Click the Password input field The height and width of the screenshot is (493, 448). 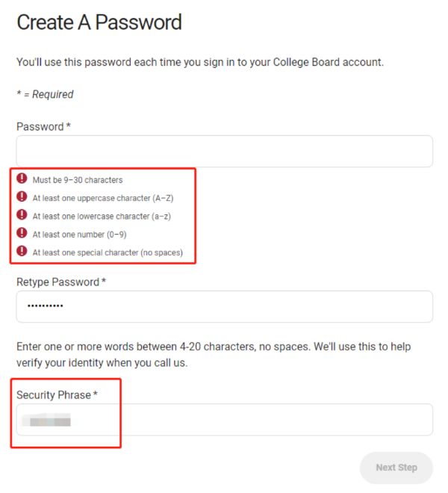224,151
